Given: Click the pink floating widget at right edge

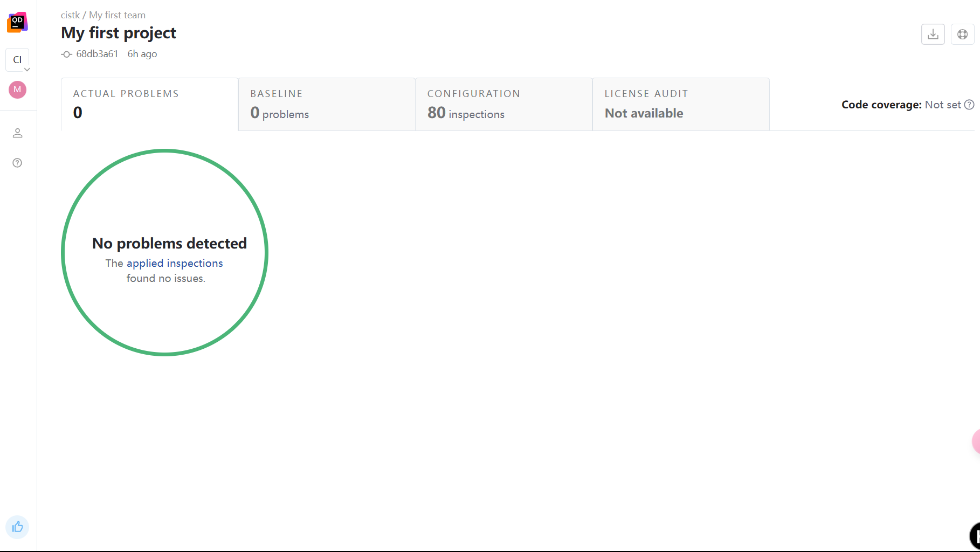Looking at the screenshot, I should [x=976, y=442].
